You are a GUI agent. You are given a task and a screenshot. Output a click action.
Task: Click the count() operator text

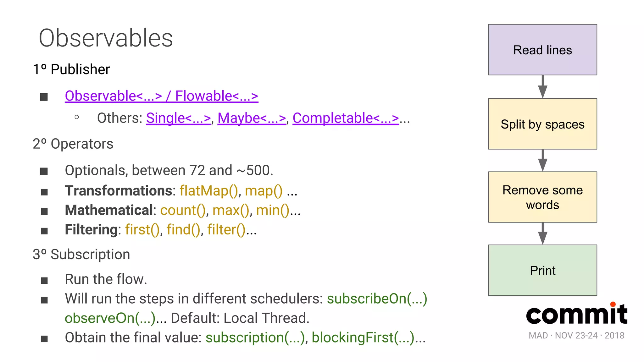(183, 210)
